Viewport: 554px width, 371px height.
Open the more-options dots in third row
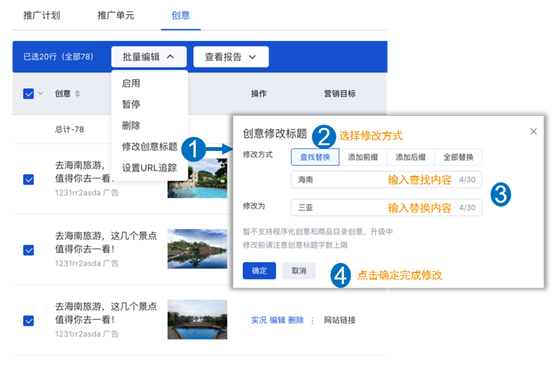[312, 321]
